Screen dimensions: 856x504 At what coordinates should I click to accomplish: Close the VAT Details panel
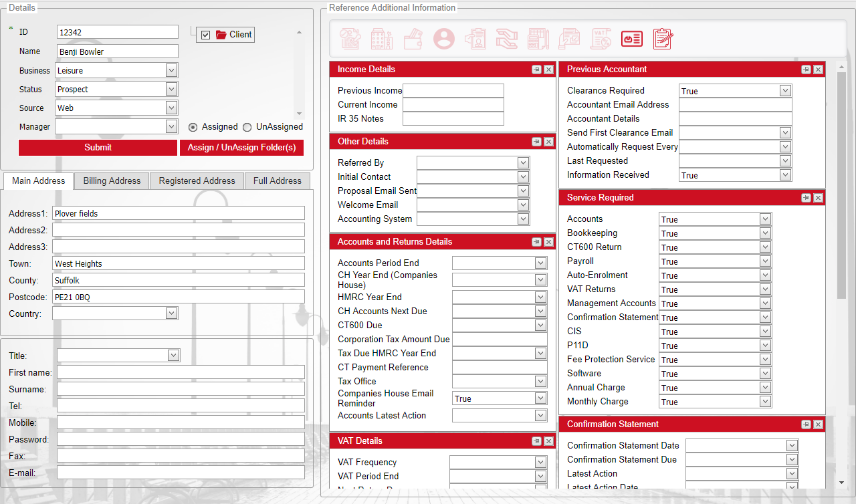pos(548,441)
